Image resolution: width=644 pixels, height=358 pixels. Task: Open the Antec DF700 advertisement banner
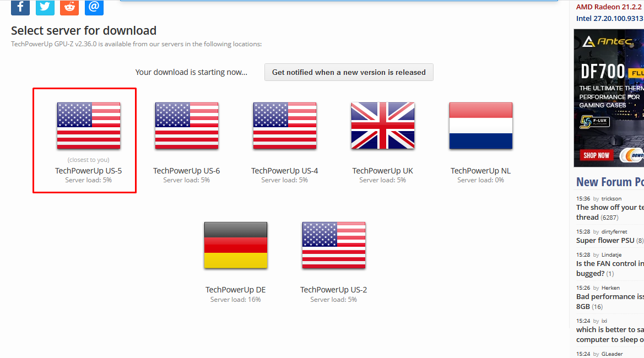coord(609,97)
